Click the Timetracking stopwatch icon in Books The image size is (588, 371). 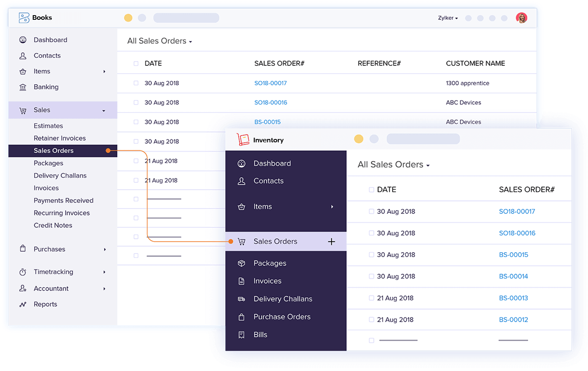[x=23, y=272]
